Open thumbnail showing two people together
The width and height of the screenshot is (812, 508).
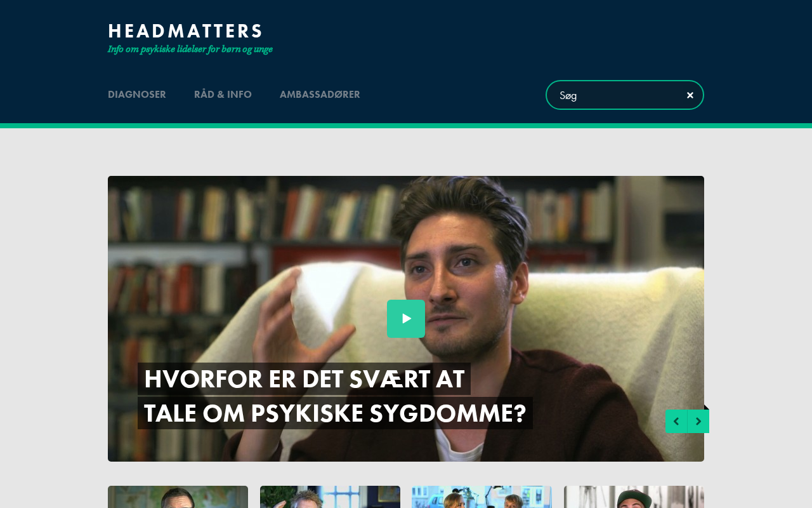pyautogui.click(x=482, y=497)
